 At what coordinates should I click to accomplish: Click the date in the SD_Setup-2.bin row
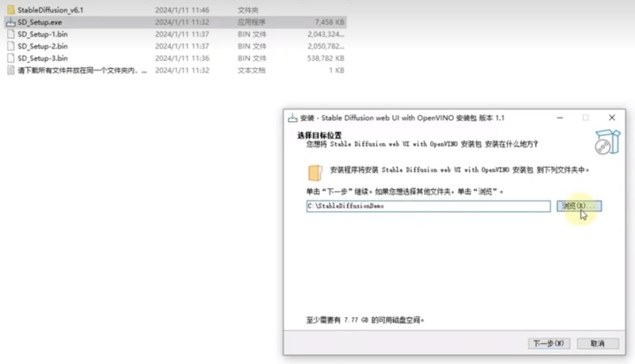[x=182, y=46]
